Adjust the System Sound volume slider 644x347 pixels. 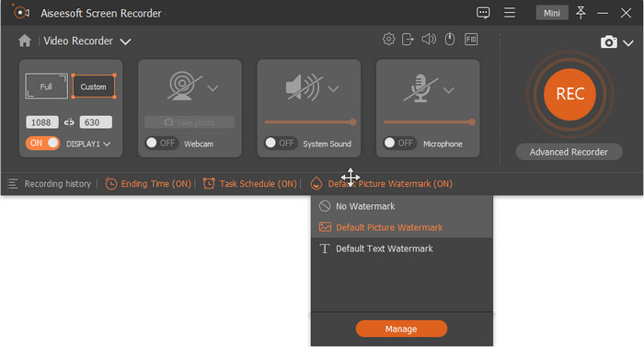coord(311,122)
